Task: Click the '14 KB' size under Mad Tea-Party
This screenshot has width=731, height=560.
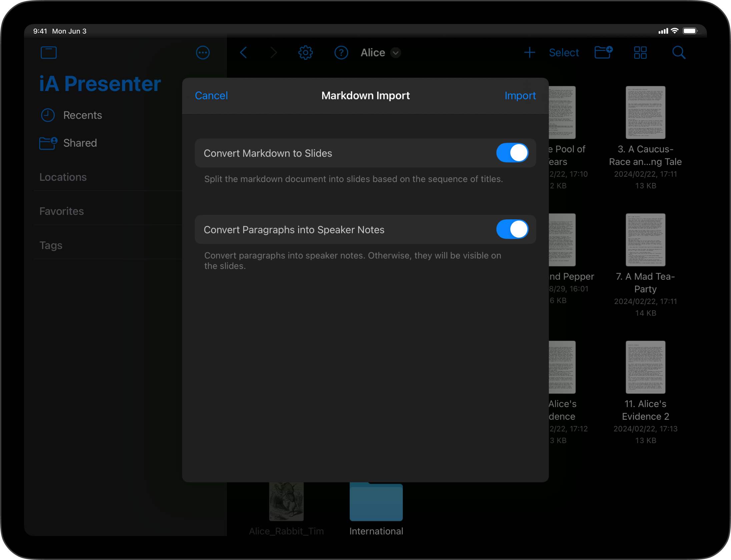Action: click(x=645, y=313)
